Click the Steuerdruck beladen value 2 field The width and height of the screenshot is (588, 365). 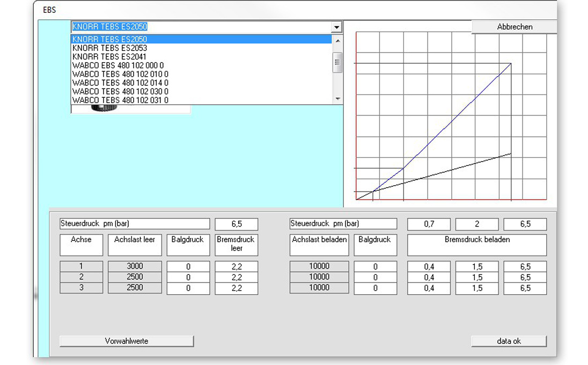coord(477,224)
